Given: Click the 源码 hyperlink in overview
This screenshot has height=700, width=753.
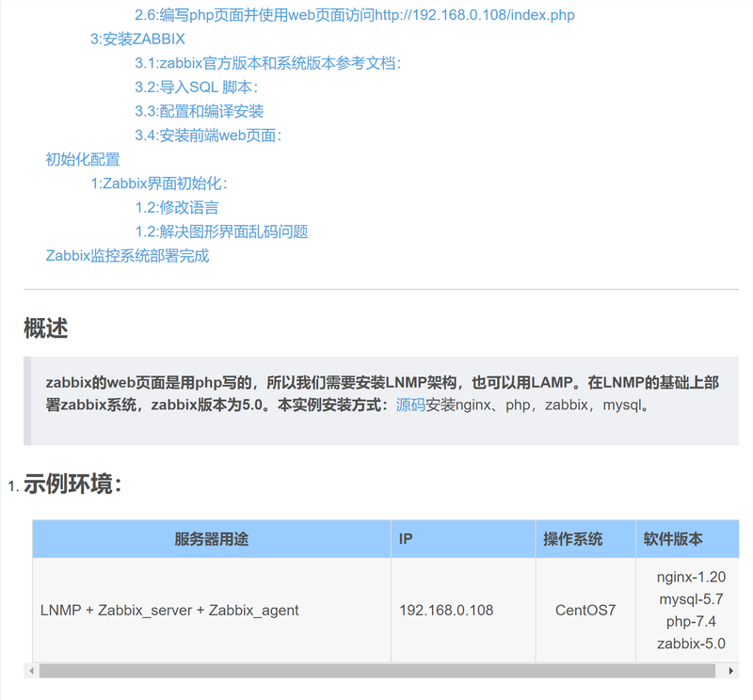Looking at the screenshot, I should 410,405.
